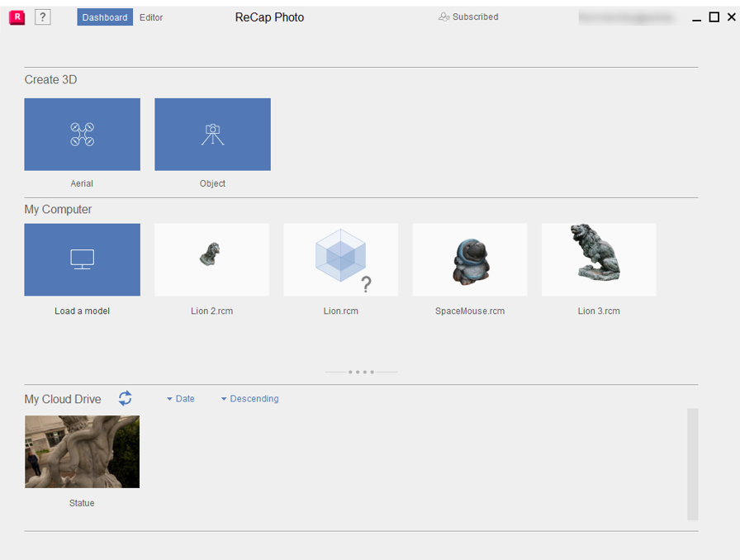This screenshot has height=560, width=740.
Task: Switch to the Dashboard tab
Action: tap(105, 17)
